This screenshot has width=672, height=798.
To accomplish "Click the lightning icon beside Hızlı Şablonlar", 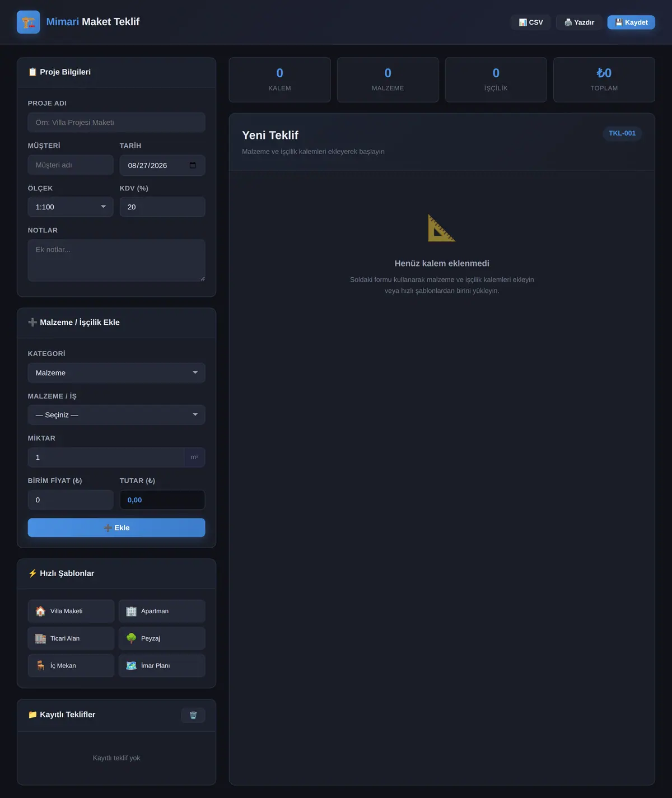I will click(32, 573).
